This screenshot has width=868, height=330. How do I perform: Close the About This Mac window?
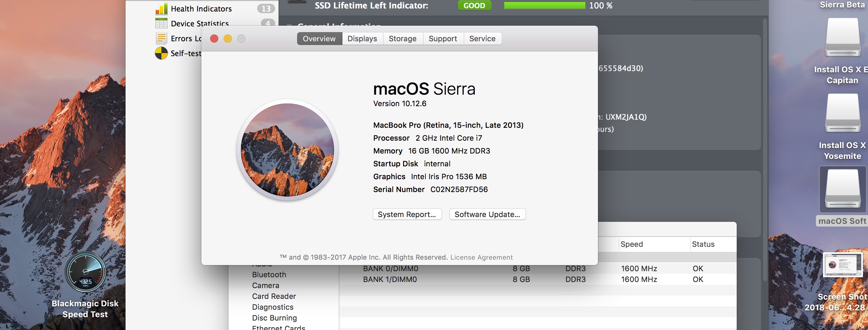point(214,39)
